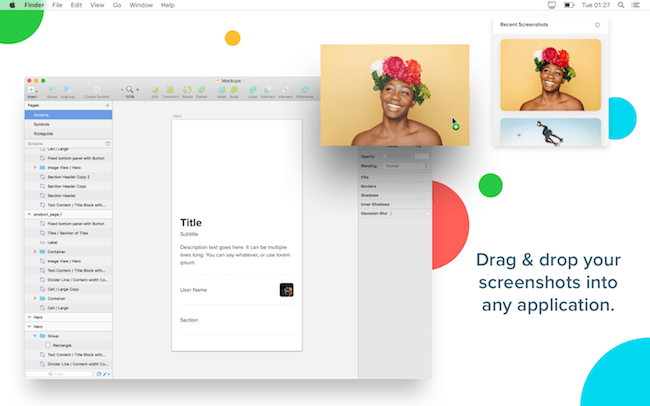650x406 pixels.
Task: Toggle the Gaussian Blur checkbox
Action: [x=427, y=214]
